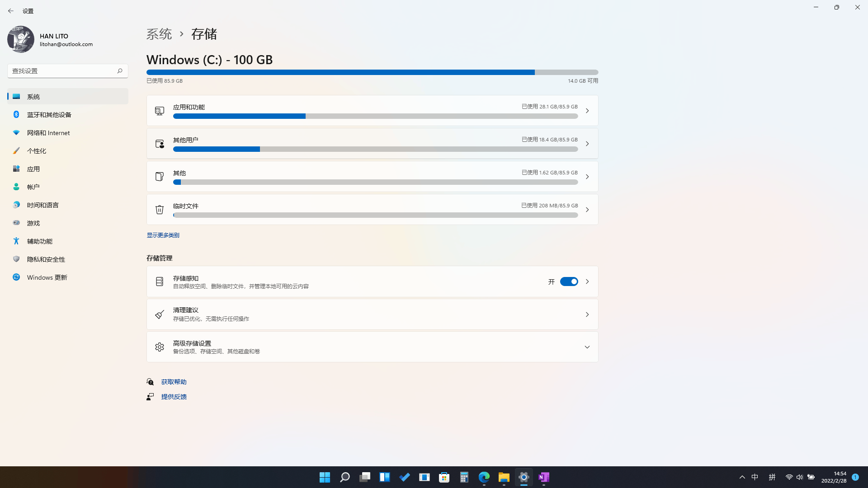This screenshot has height=488, width=868.
Task: Click the Windows C: drive usage bar
Action: pyautogui.click(x=372, y=72)
